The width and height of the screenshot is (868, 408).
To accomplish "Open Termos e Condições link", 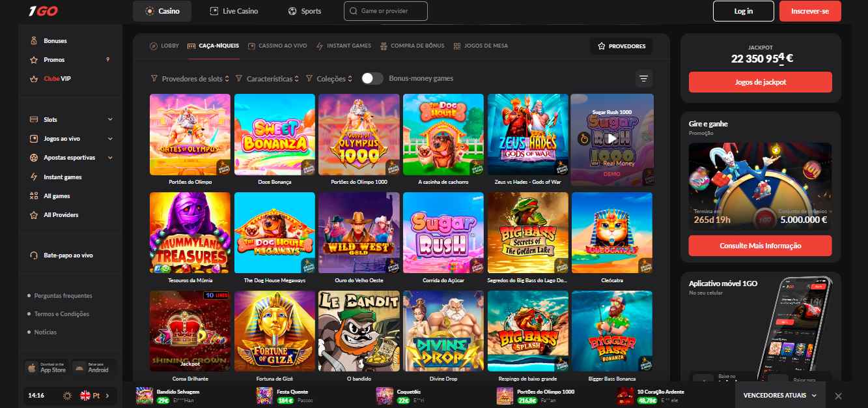I will (x=61, y=314).
